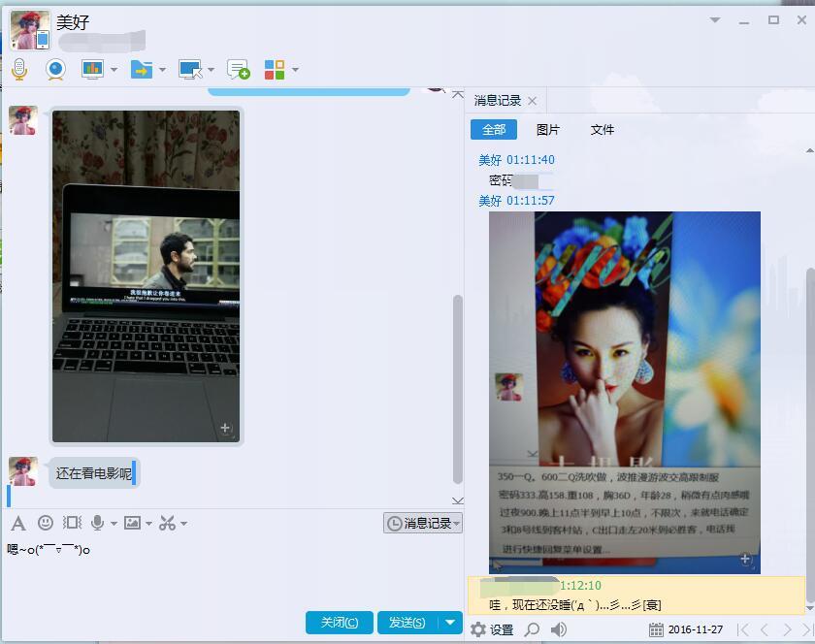Go to last history page
The height and width of the screenshot is (644, 815).
(807, 629)
